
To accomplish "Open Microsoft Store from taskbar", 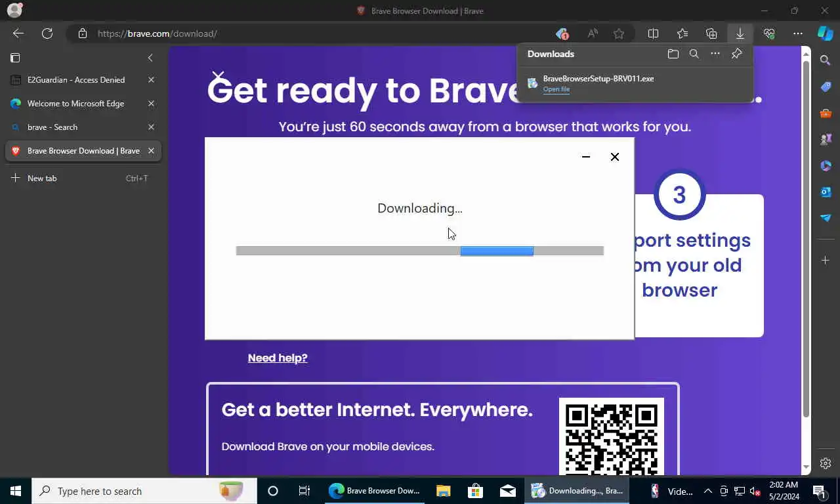I will (x=475, y=491).
